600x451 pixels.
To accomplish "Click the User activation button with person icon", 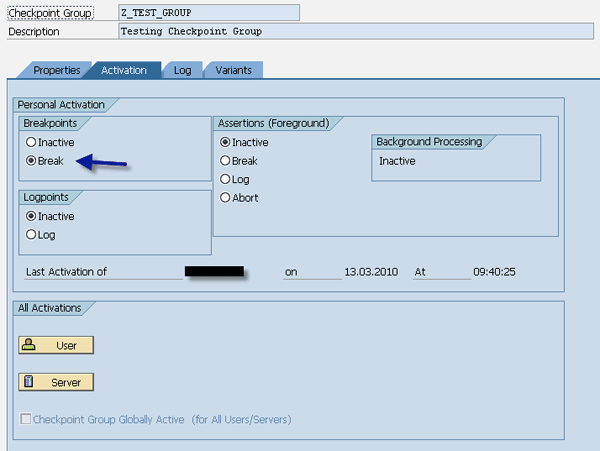I will tap(56, 345).
